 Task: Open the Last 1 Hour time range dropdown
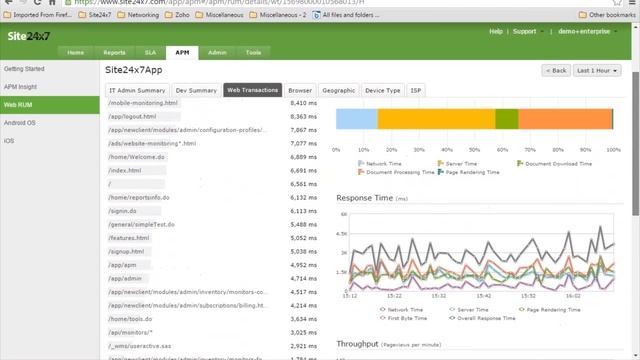point(597,71)
